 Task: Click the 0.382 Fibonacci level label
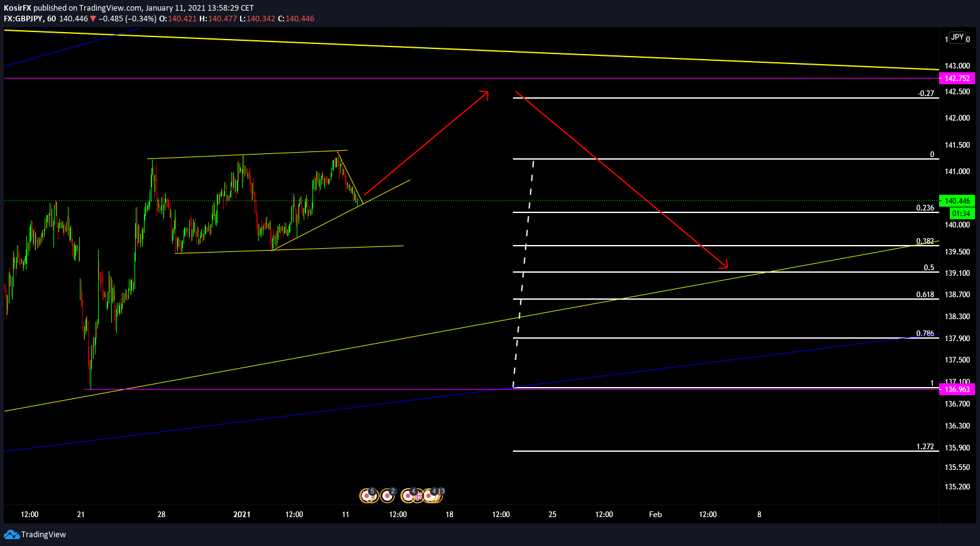point(925,241)
